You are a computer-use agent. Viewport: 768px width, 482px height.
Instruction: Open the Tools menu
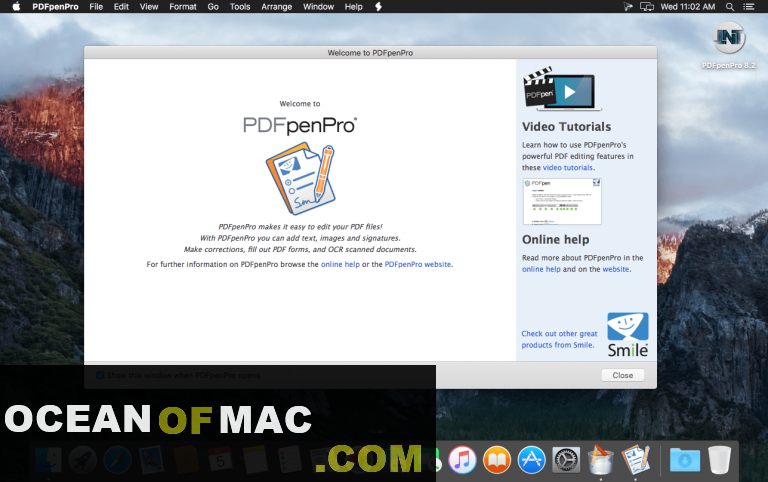pyautogui.click(x=240, y=6)
